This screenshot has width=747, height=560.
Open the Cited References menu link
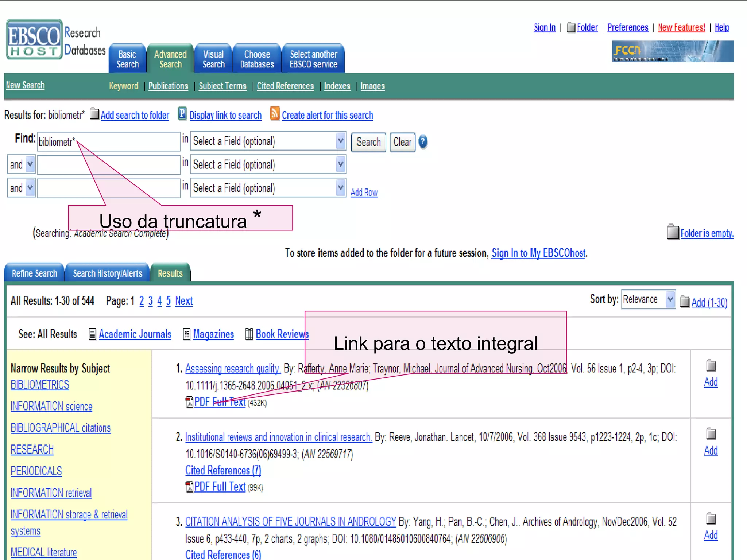pyautogui.click(x=285, y=86)
